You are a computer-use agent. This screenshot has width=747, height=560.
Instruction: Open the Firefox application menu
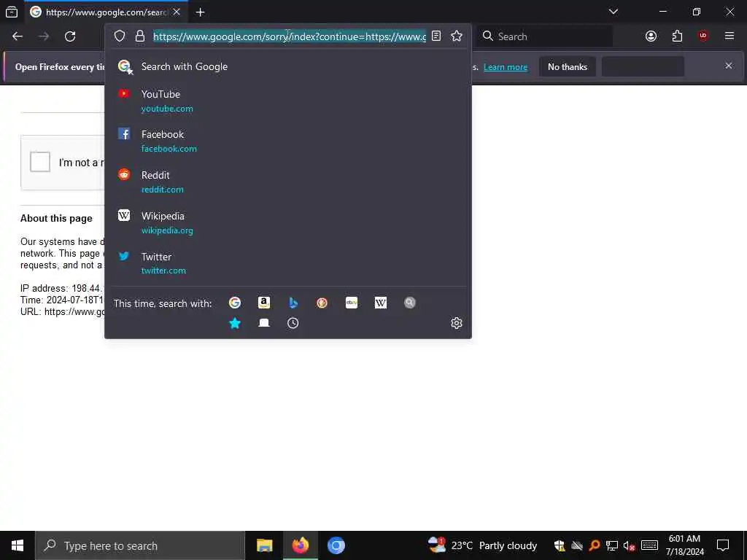click(x=729, y=36)
